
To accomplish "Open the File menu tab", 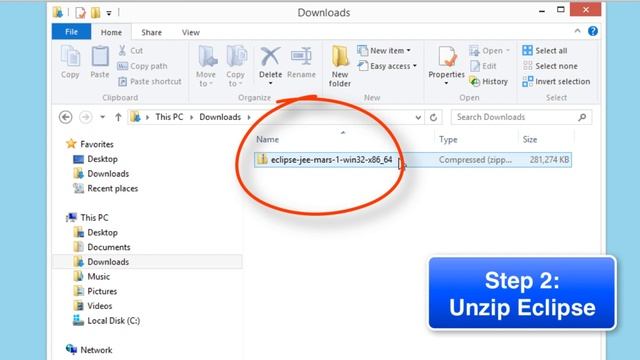I will click(x=71, y=32).
